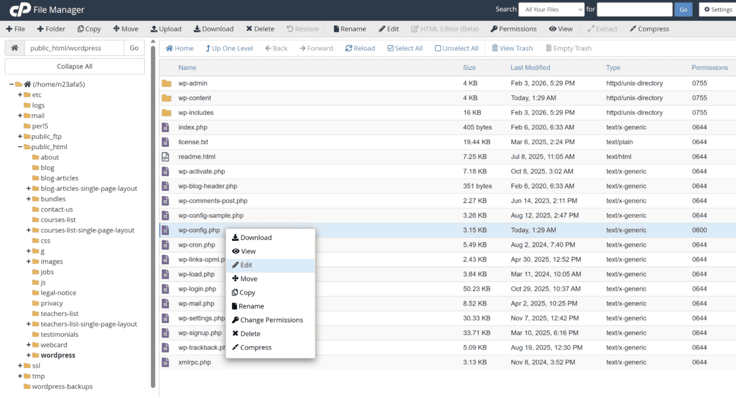The width and height of the screenshot is (736, 398).
Task: Select the logs folder in tree
Action: coord(38,105)
